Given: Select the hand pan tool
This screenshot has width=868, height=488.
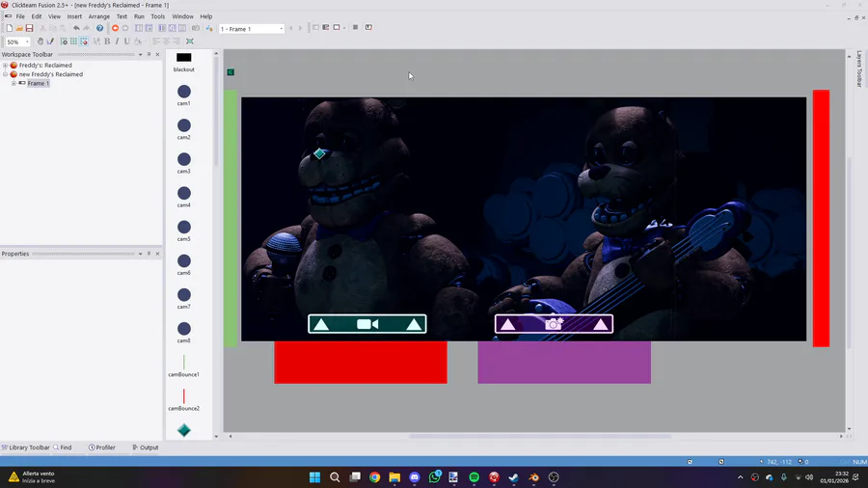Looking at the screenshot, I should 41,41.
